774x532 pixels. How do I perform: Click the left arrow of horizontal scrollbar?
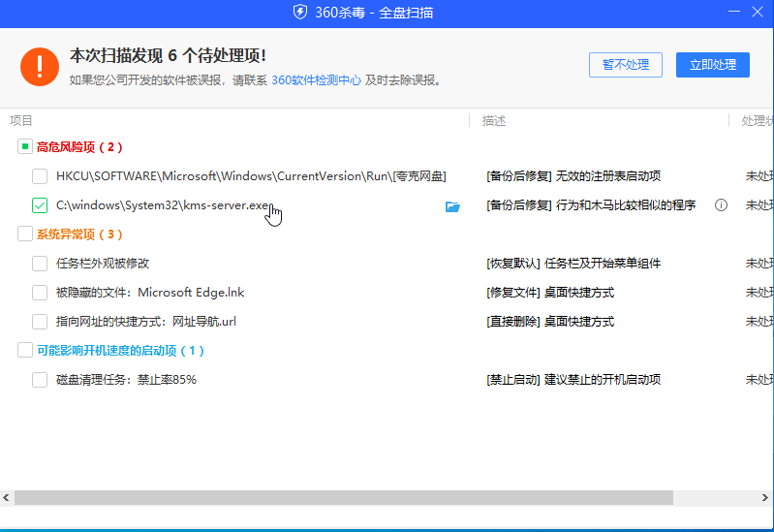pyautogui.click(x=7, y=497)
